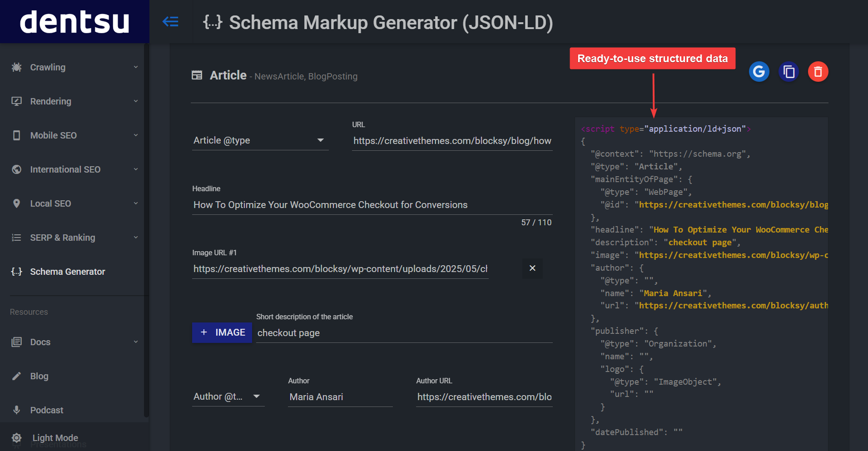Open the Article @type dropdown
The width and height of the screenshot is (868, 451).
[x=260, y=140]
